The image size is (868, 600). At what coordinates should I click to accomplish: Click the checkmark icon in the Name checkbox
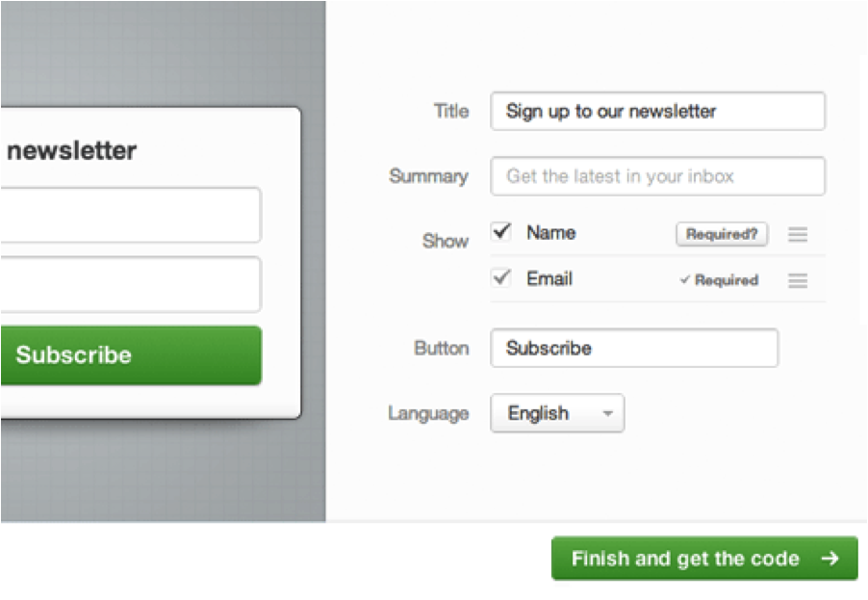pos(500,231)
